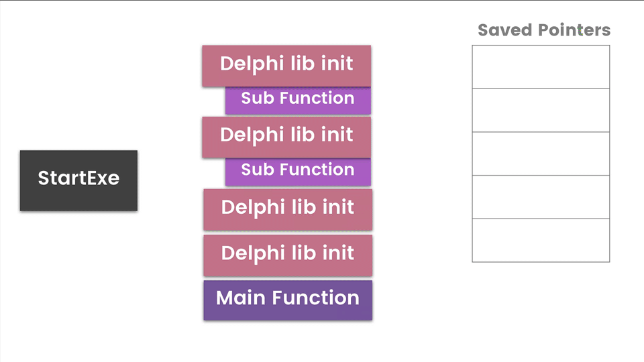This screenshot has height=362, width=644.
Task: Click the word "Pointers" in the heading
Action: pos(575,30)
